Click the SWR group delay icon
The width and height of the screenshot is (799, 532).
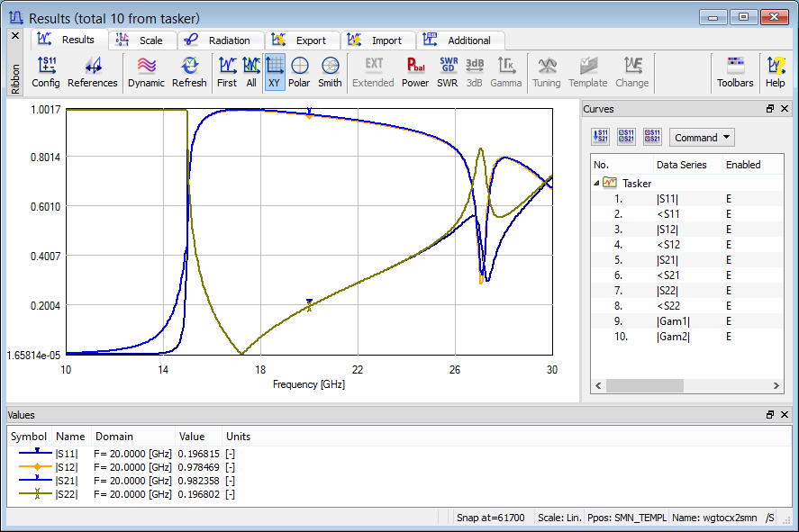point(448,72)
